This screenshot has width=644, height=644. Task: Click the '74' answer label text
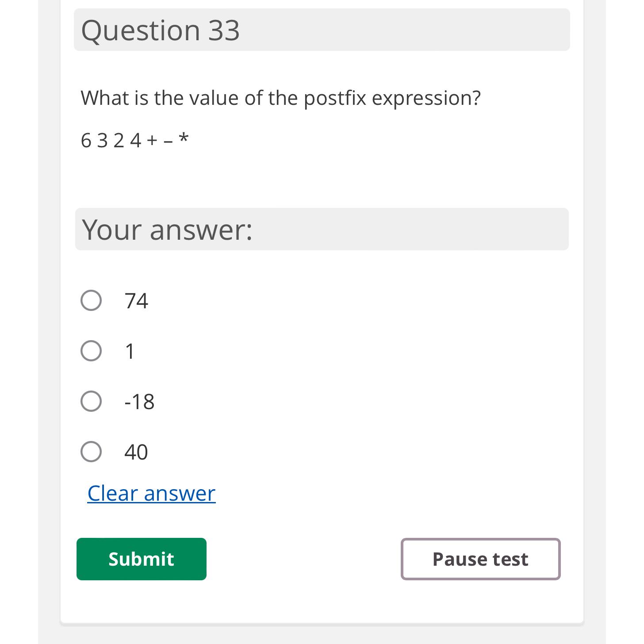136,301
